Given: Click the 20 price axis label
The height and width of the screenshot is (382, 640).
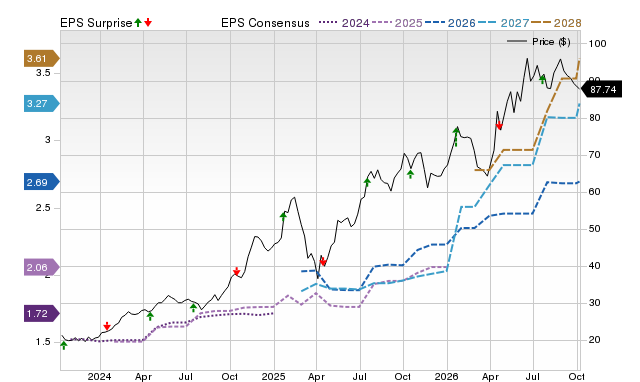Looking at the screenshot, I should 594,340.
